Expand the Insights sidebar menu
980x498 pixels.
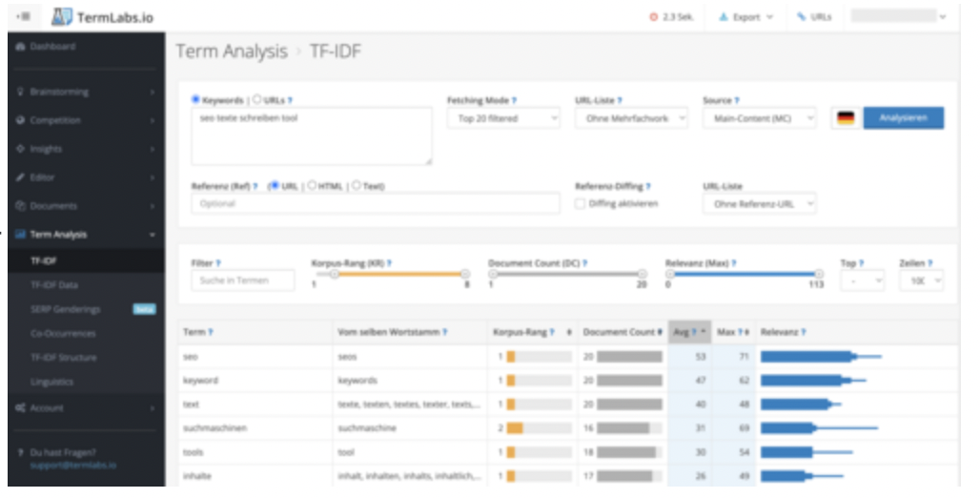tap(86, 149)
